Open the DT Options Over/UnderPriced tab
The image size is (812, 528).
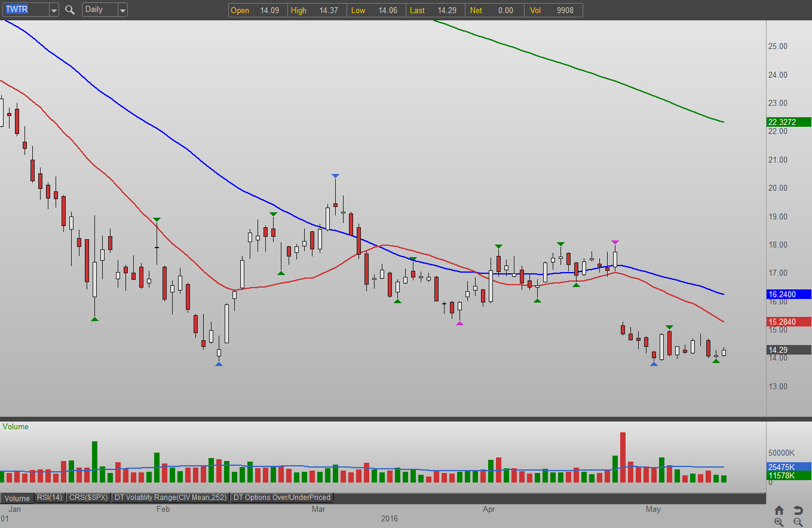pos(281,498)
